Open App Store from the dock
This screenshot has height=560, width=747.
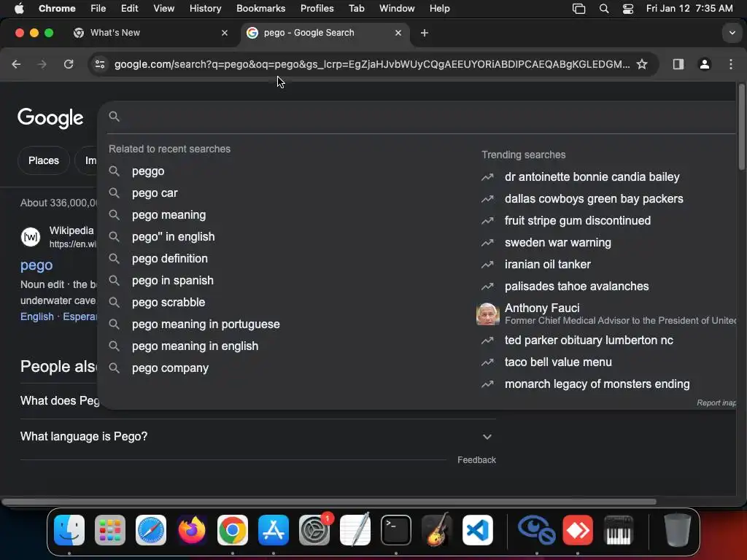(x=274, y=530)
